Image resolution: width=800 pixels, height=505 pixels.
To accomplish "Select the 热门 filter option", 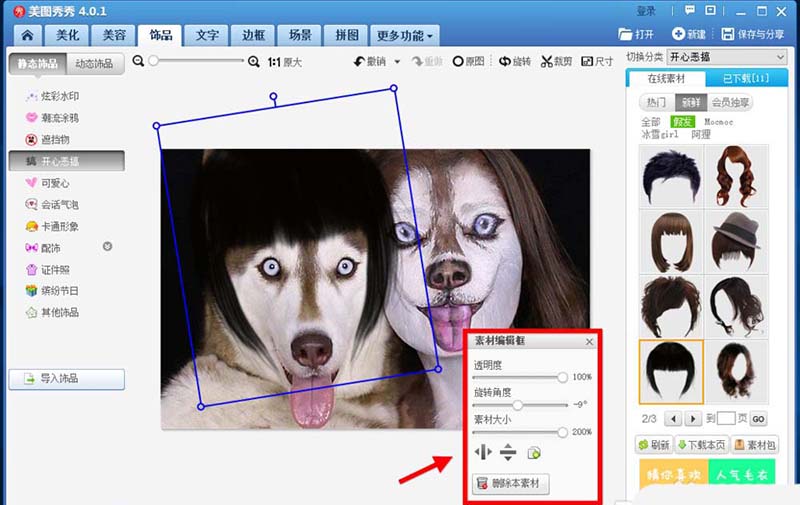I will 656,102.
